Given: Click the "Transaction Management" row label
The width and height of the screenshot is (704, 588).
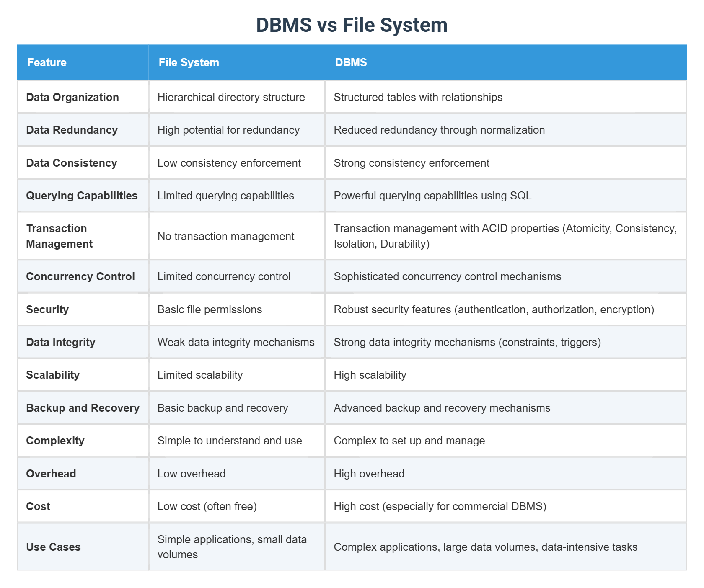Looking at the screenshot, I should coord(83,236).
